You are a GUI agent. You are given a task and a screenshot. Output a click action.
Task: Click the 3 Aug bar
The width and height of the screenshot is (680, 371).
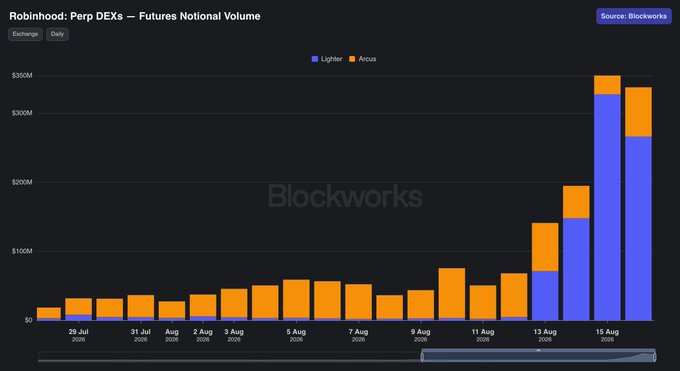click(234, 305)
